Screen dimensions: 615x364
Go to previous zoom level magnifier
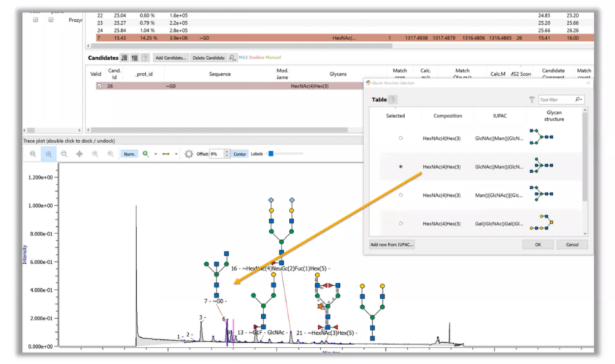(95, 154)
